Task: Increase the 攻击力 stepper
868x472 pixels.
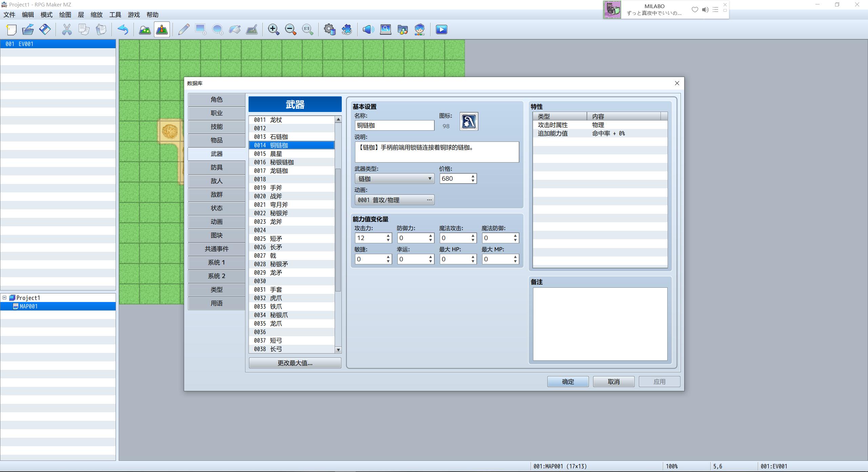Action: (x=388, y=235)
